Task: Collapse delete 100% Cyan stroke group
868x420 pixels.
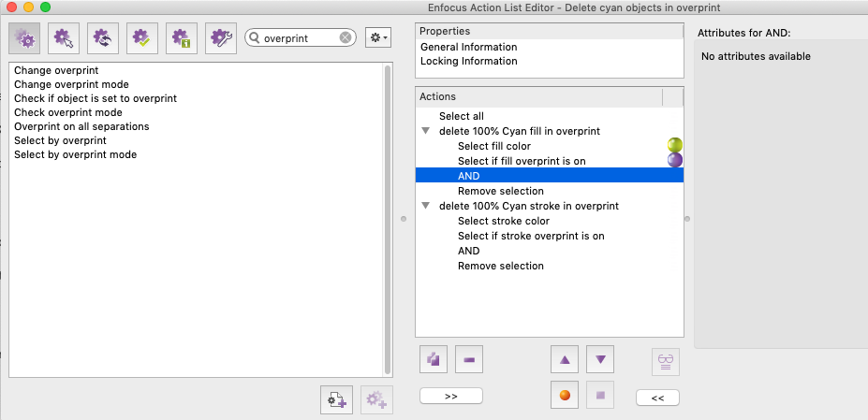Action: [x=426, y=205]
